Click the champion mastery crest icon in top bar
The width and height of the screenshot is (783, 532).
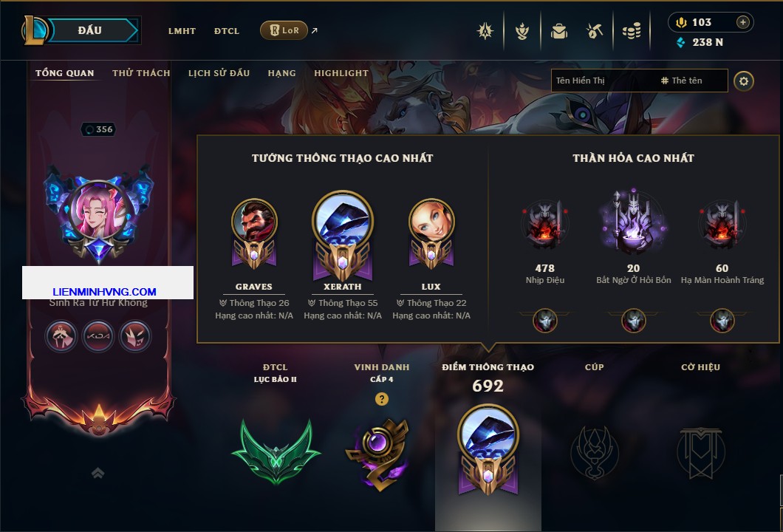pos(522,32)
